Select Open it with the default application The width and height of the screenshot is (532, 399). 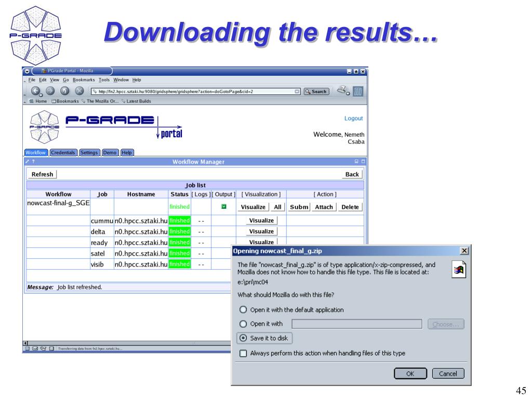pos(243,310)
